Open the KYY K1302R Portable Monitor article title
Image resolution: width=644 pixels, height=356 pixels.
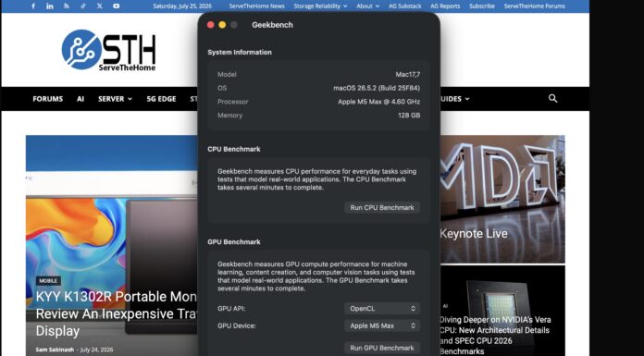coord(117,313)
